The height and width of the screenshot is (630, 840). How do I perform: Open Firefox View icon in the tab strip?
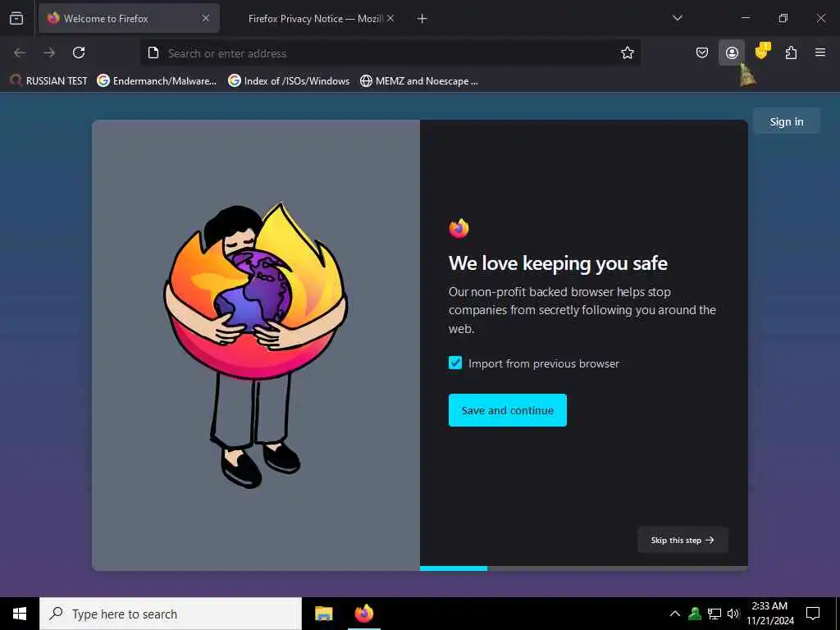pyautogui.click(x=16, y=18)
